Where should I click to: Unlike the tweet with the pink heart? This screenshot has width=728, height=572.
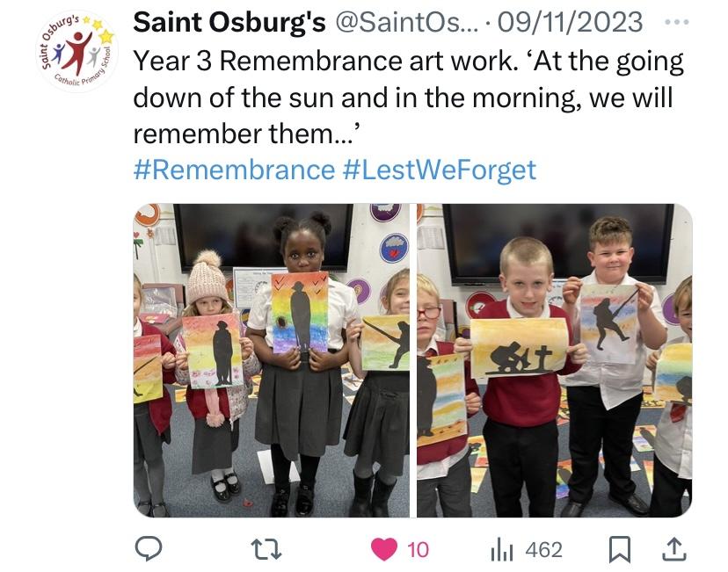(384, 549)
